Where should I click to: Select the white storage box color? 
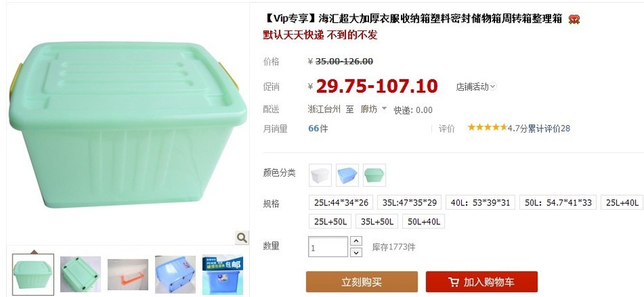point(320,175)
